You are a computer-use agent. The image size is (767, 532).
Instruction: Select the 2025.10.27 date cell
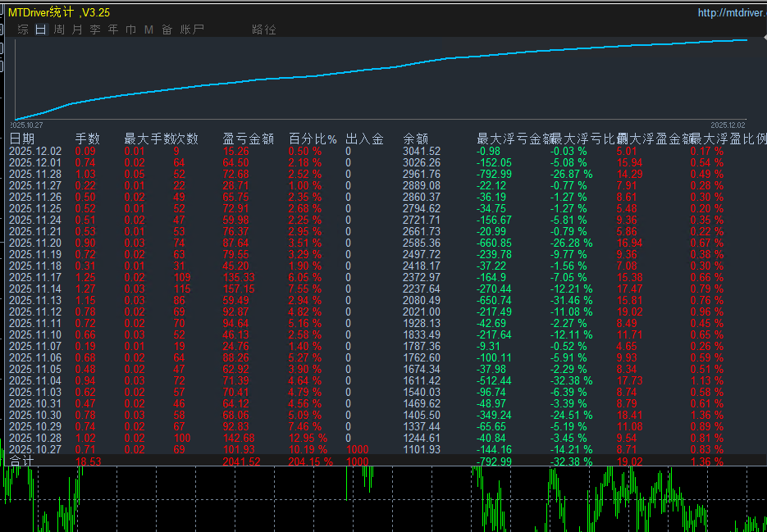pyautogui.click(x=35, y=449)
